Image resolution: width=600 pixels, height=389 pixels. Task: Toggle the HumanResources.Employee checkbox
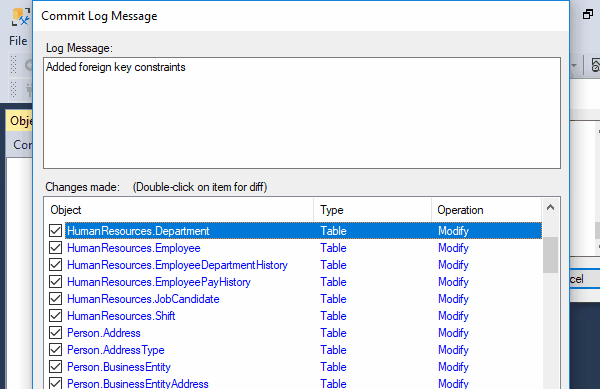point(55,248)
